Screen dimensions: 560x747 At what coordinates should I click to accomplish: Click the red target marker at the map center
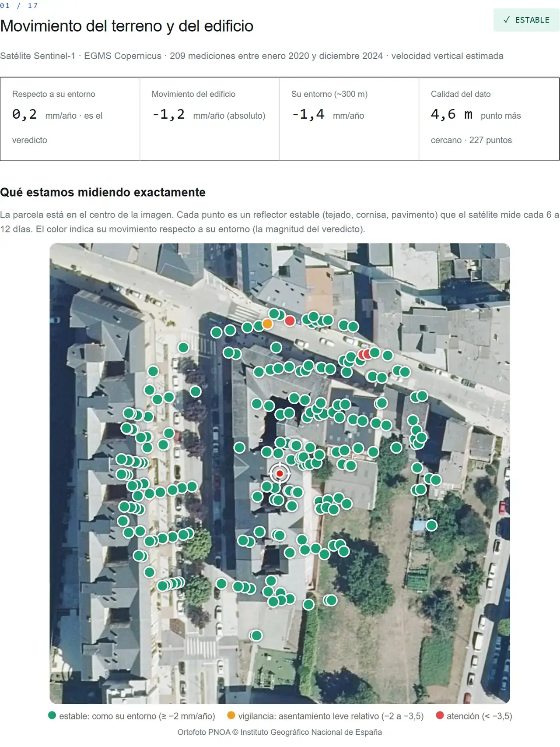coord(280,473)
